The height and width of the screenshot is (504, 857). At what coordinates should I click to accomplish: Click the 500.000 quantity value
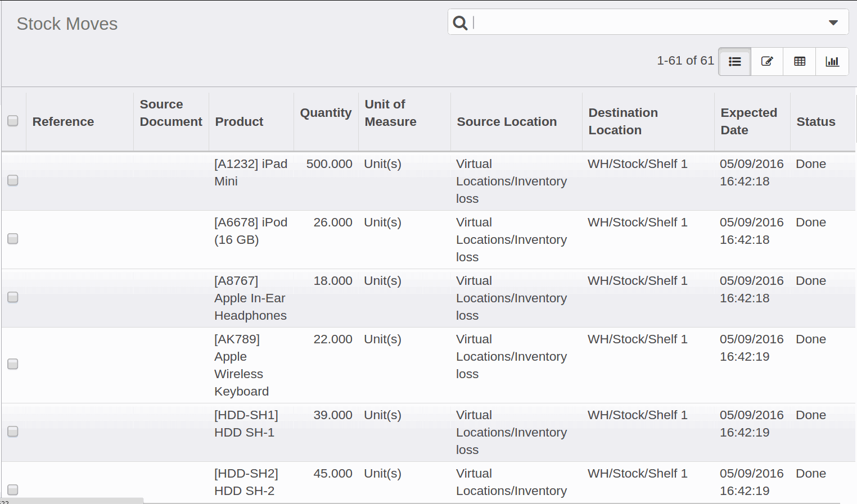click(329, 164)
